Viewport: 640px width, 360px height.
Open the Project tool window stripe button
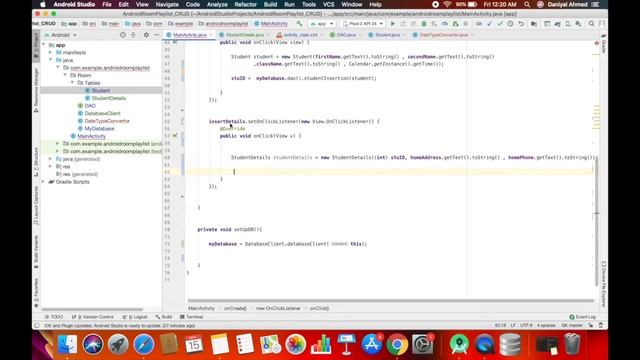click(36, 46)
